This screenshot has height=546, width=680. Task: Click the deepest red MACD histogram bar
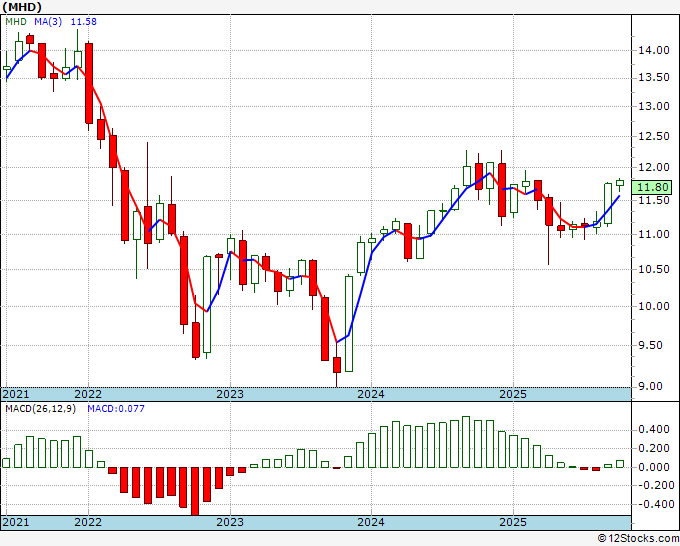pos(195,491)
